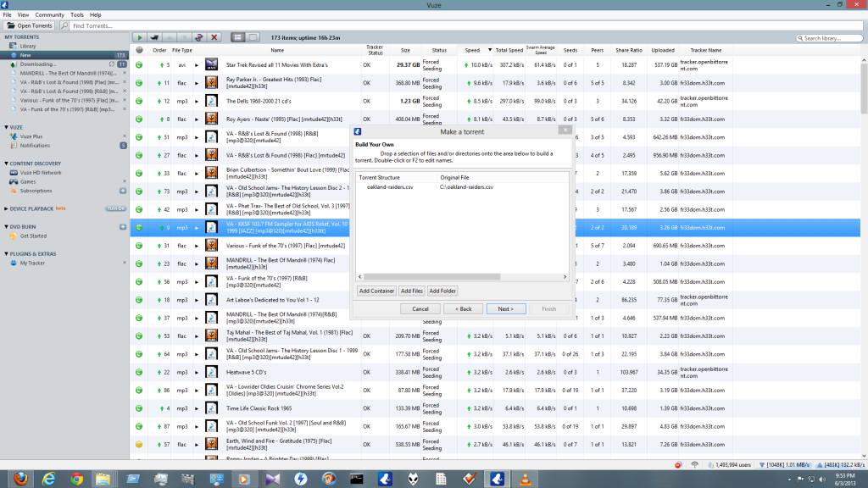Click the Add Files button in the dialog
The width and height of the screenshot is (868, 488).
point(411,291)
